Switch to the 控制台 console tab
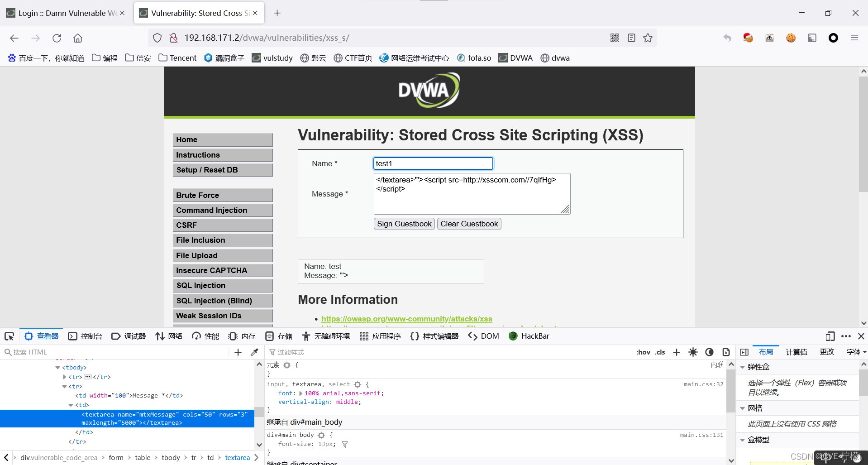This screenshot has width=868, height=465. point(85,336)
